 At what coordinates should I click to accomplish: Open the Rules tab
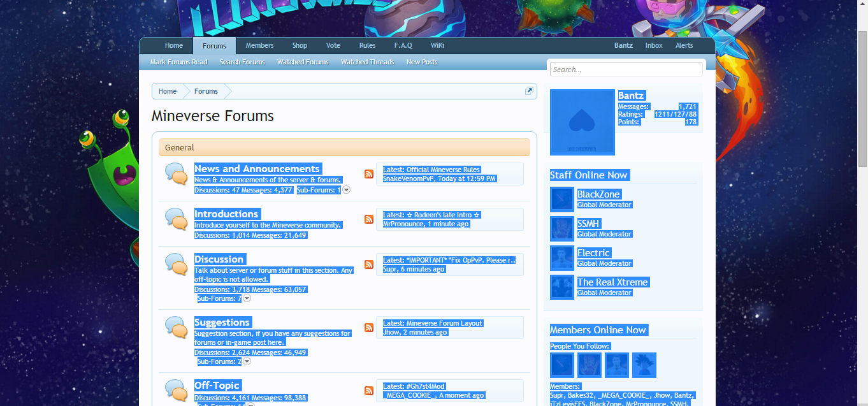tap(367, 45)
